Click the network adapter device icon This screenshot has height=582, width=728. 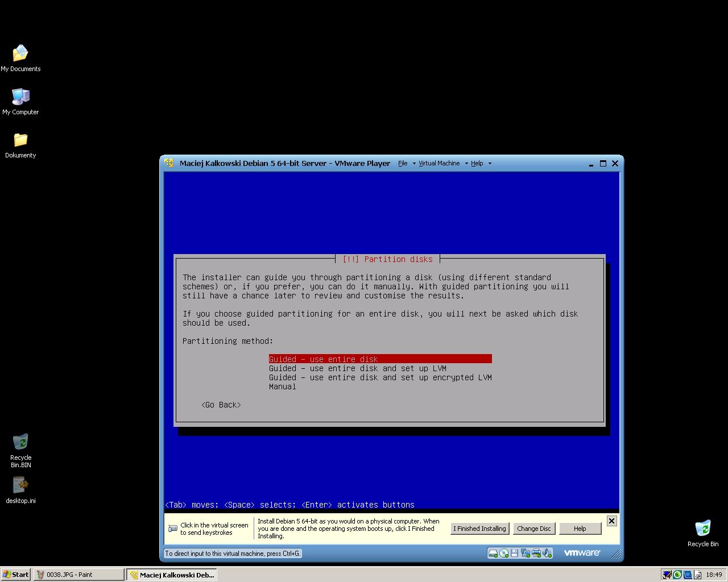coord(525,553)
